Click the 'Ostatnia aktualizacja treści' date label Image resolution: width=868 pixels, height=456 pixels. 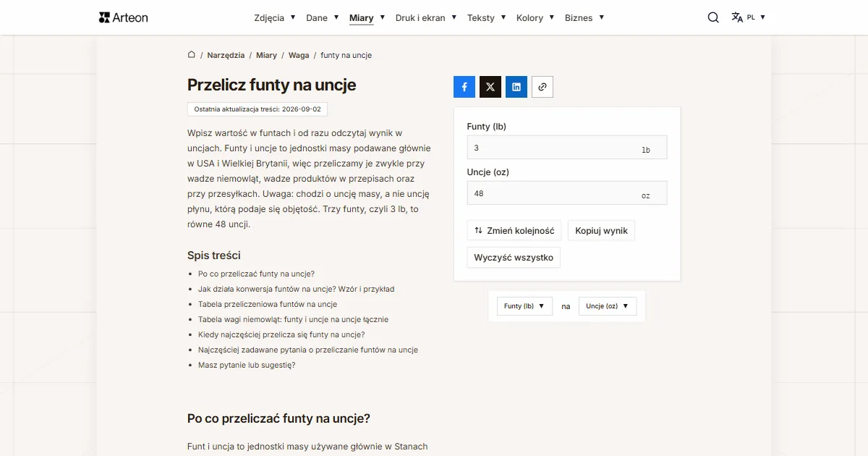(258, 109)
